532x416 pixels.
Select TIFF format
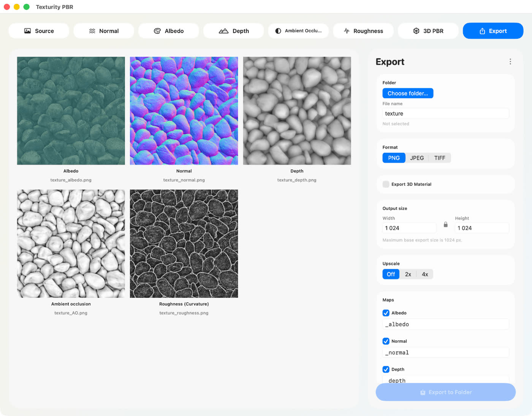tap(440, 158)
